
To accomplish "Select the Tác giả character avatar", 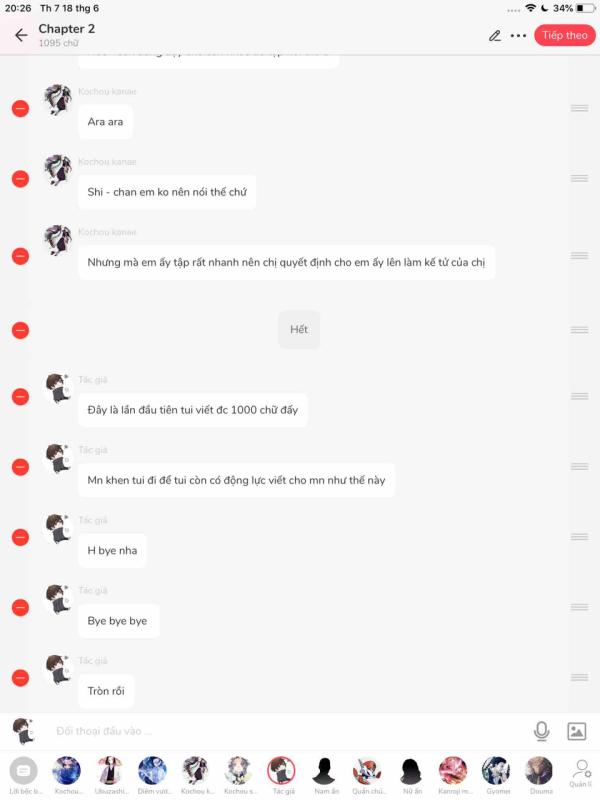I will (x=282, y=775).
